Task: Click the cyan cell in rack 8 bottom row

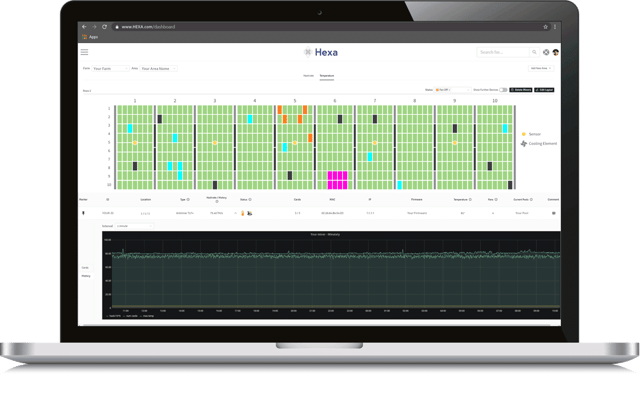Action: tap(400, 185)
